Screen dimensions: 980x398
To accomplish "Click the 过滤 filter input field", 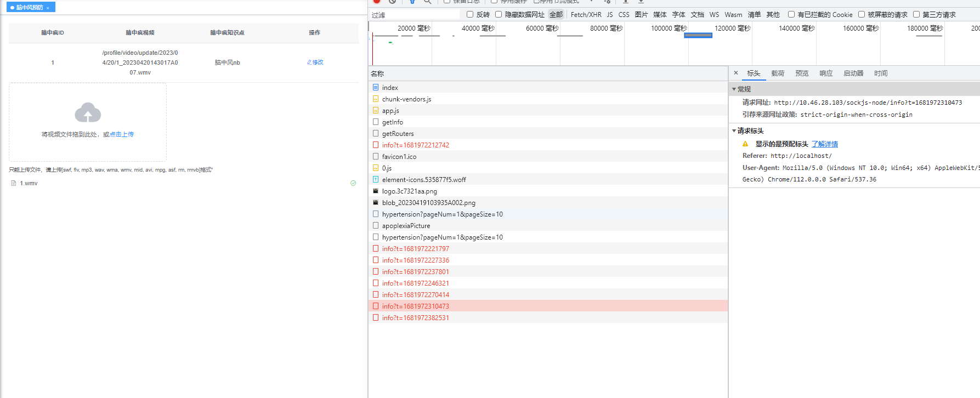I will (x=415, y=15).
